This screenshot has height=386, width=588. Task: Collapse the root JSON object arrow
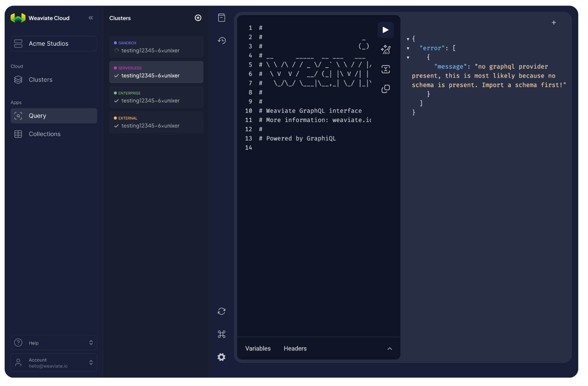(x=408, y=39)
